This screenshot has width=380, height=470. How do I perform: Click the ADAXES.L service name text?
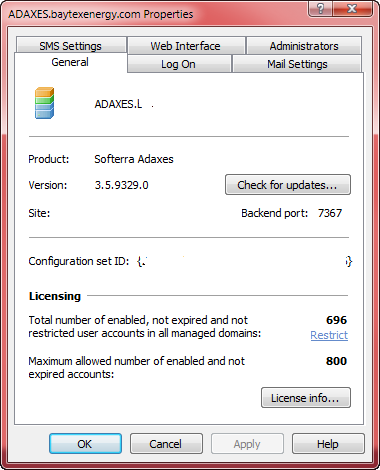click(118, 104)
